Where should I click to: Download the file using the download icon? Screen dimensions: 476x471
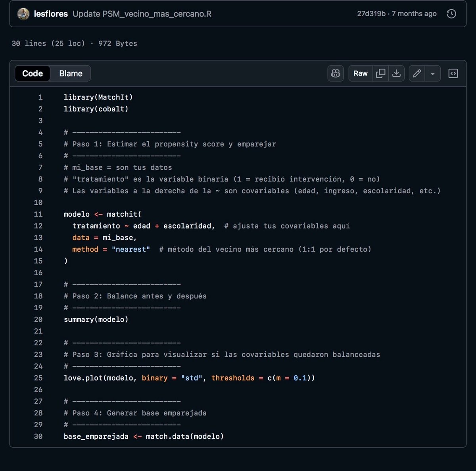(x=396, y=73)
